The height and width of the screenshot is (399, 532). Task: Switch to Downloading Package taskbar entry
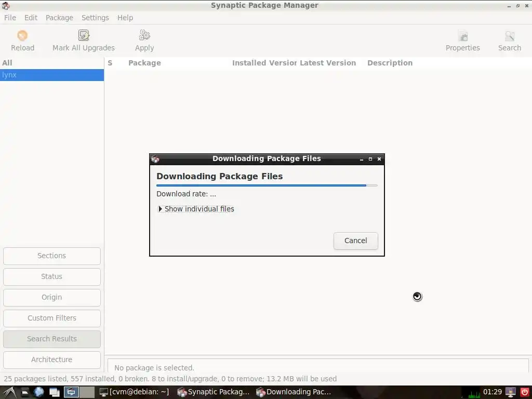[x=294, y=392]
